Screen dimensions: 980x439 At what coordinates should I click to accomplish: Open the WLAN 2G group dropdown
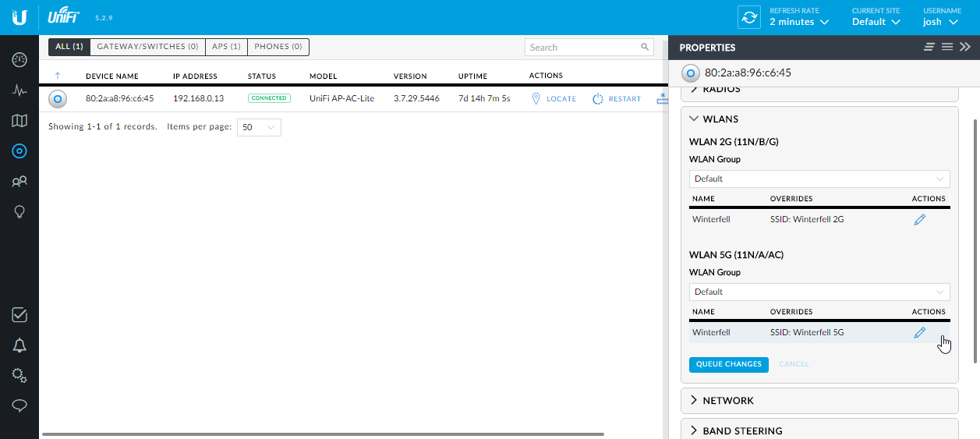[819, 179]
